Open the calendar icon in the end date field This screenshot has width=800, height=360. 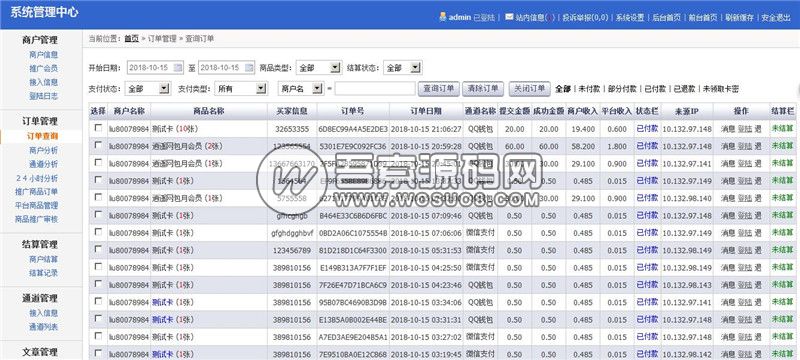249,67
